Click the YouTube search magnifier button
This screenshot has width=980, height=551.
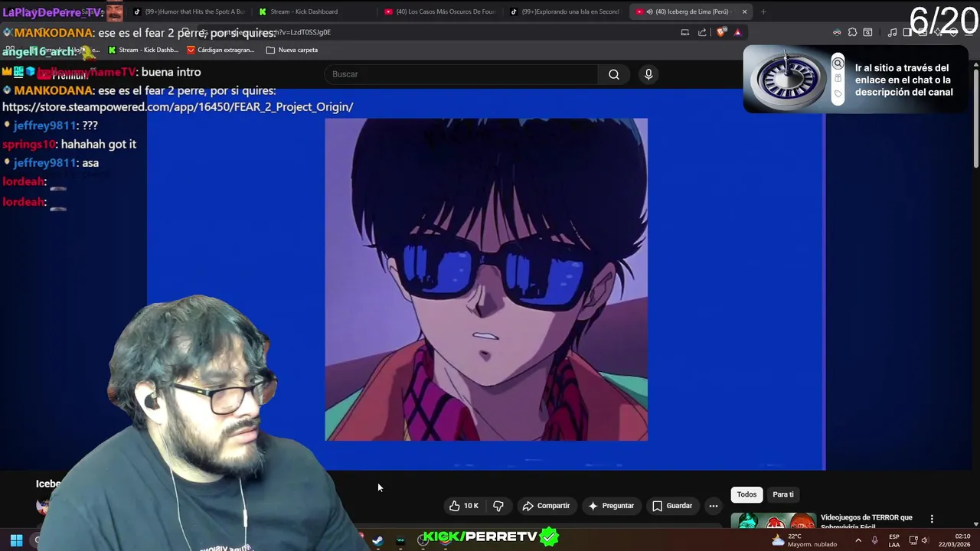(x=614, y=74)
